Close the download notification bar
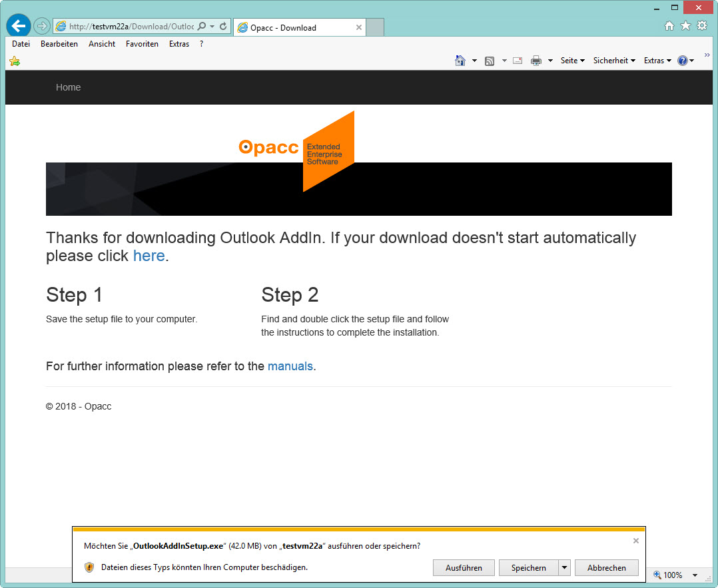The height and width of the screenshot is (588, 718). (636, 541)
